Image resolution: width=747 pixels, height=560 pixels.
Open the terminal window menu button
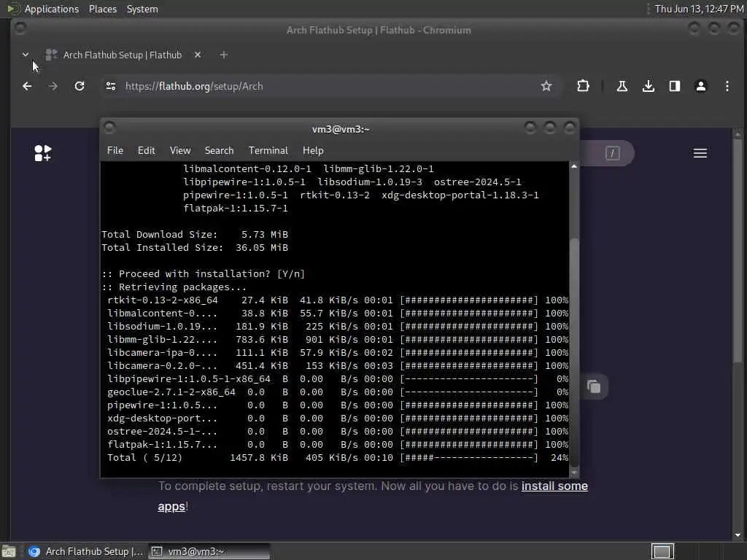(x=109, y=128)
